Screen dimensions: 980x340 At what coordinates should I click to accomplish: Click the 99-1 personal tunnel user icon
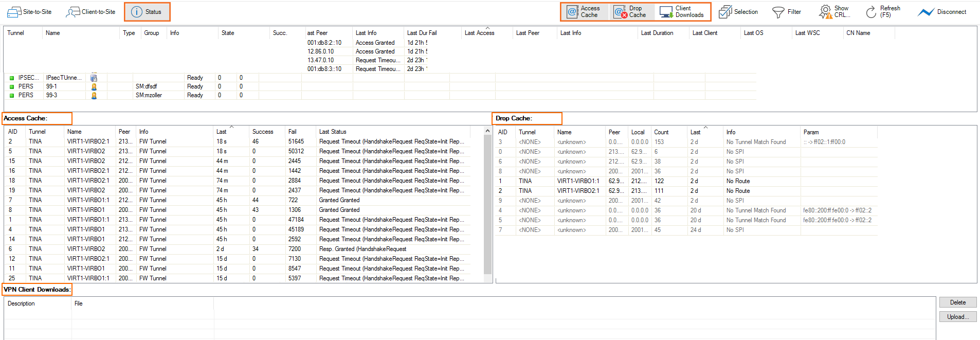94,86
